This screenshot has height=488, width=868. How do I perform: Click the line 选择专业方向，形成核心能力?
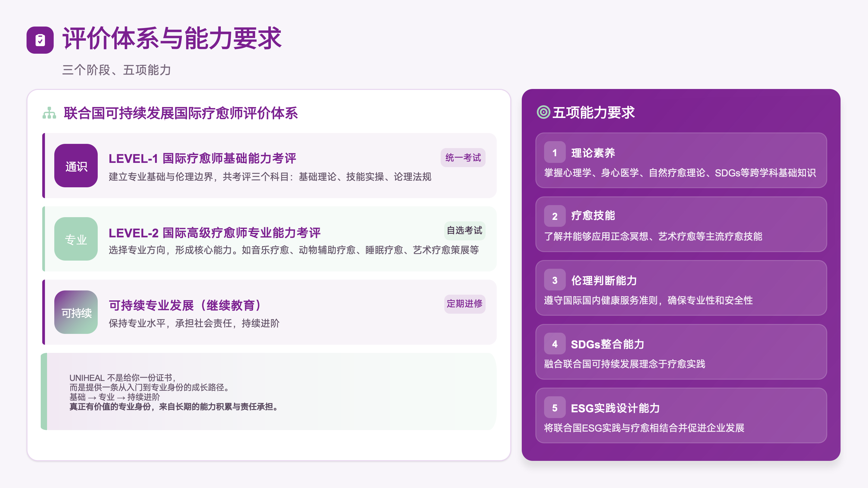293,250
